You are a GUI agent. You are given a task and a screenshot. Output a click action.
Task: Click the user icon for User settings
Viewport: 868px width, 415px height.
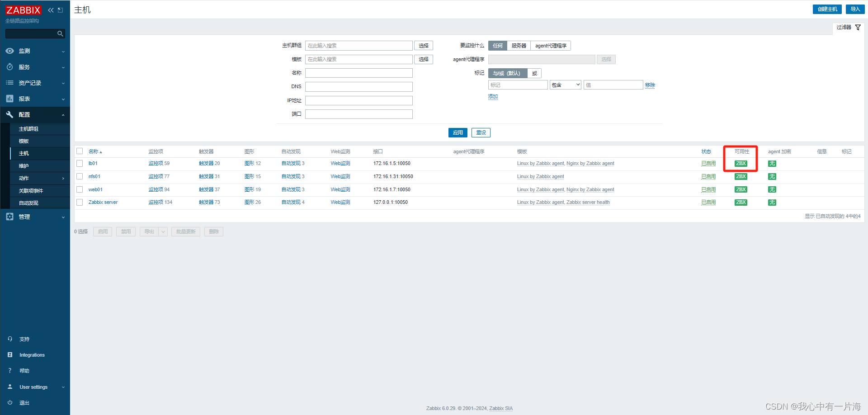coord(10,387)
